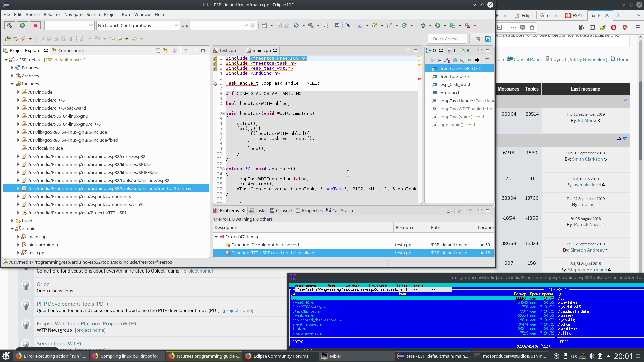Open the Refactor menu
The image size is (644, 362).
pos(52,14)
